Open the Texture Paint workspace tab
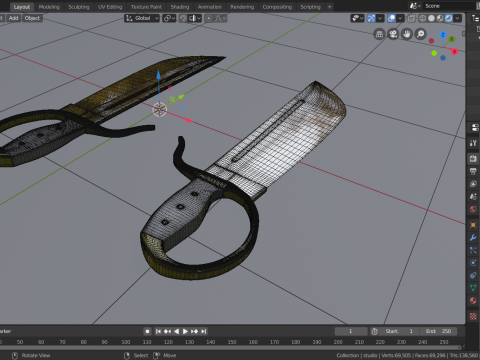 (146, 7)
